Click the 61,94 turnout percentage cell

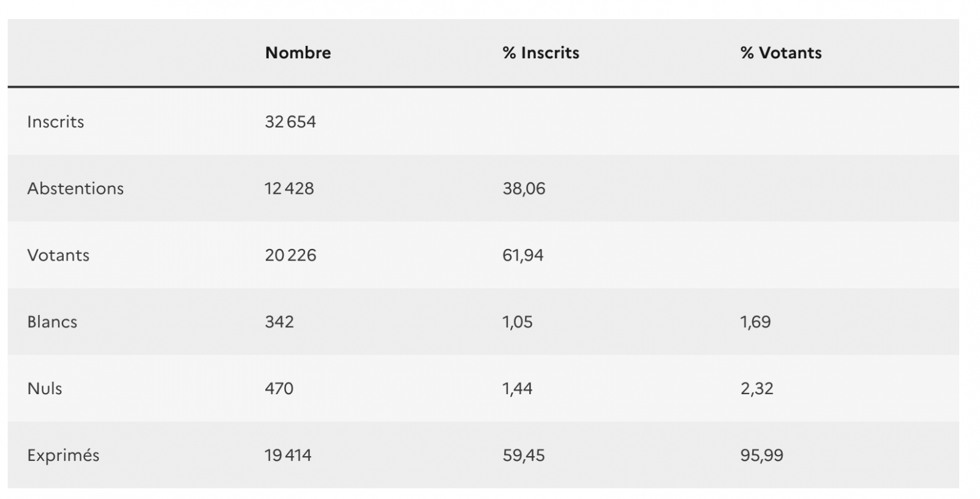523,255
